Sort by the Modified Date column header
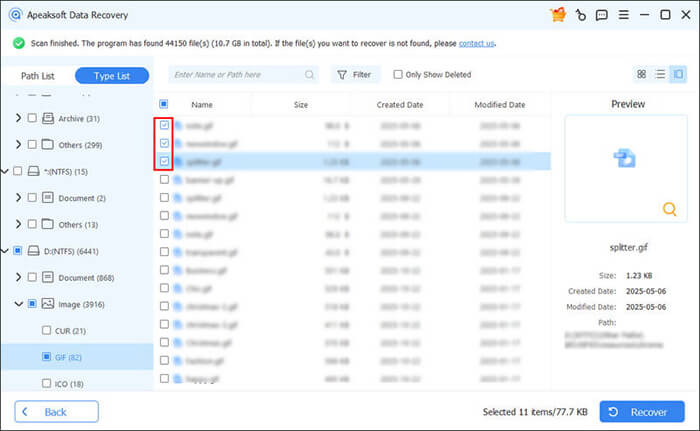The height and width of the screenshot is (431, 700). pyautogui.click(x=500, y=105)
